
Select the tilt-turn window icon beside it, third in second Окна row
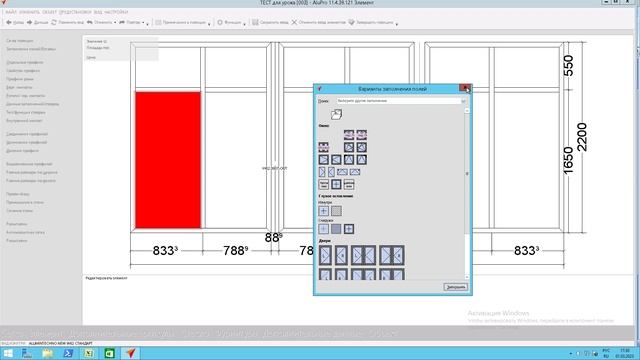coord(349,147)
